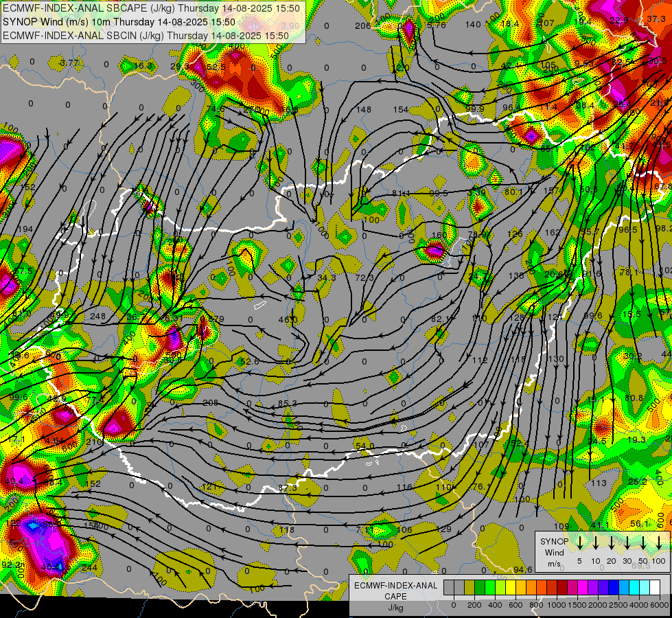This screenshot has height=618, width=672.
Task: Click the 2500 tick on CAPE scale
Action: pos(618,605)
